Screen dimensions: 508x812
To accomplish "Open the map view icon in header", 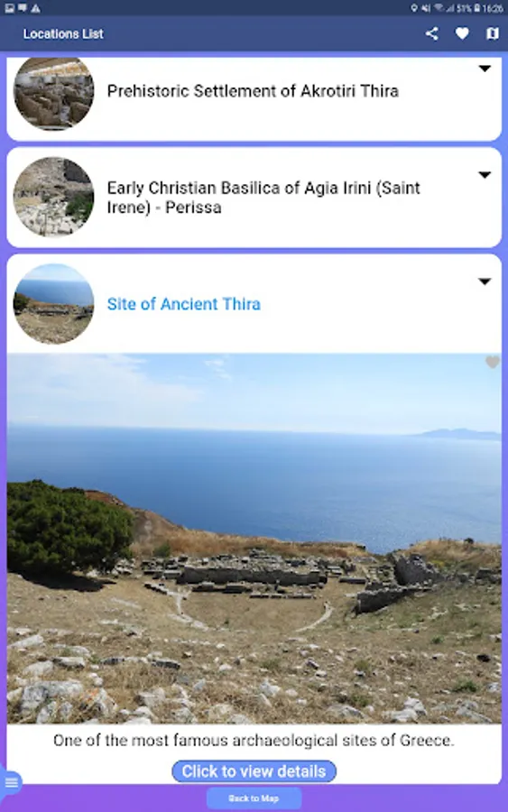I will tap(493, 33).
